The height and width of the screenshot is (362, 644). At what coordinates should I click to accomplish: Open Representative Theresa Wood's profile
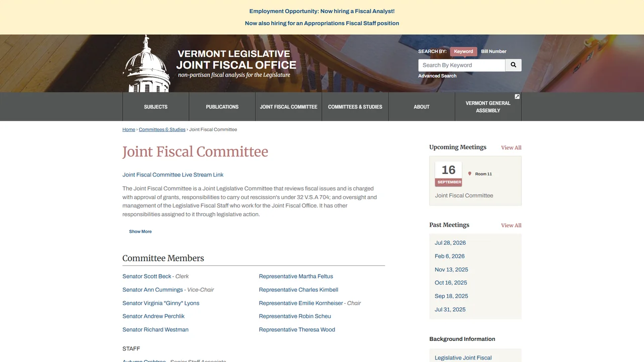tap(297, 330)
